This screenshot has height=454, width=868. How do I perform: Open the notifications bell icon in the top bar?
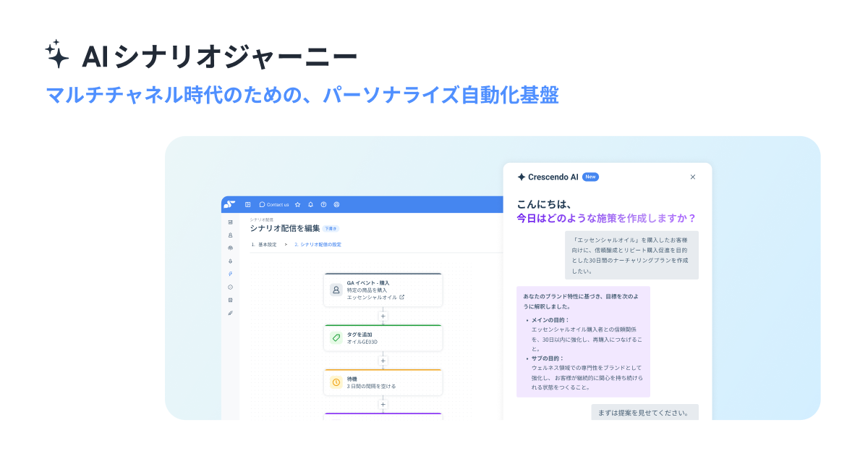point(310,205)
